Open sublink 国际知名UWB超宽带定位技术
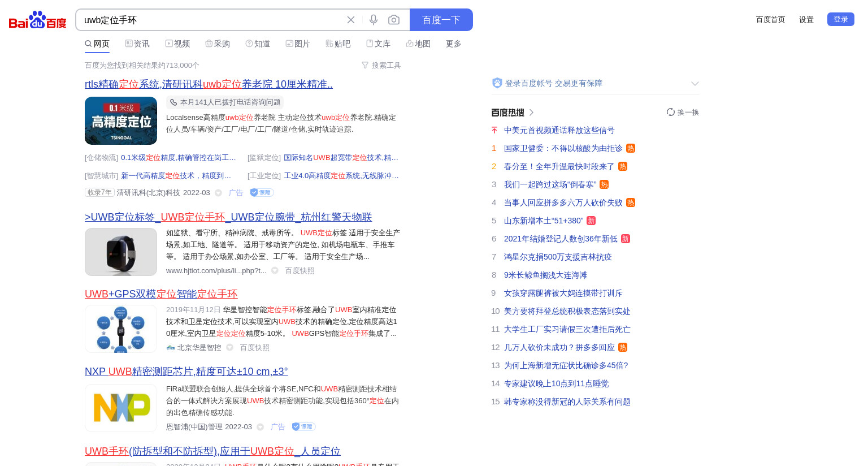Screen dimensions: 868x466 341,158
